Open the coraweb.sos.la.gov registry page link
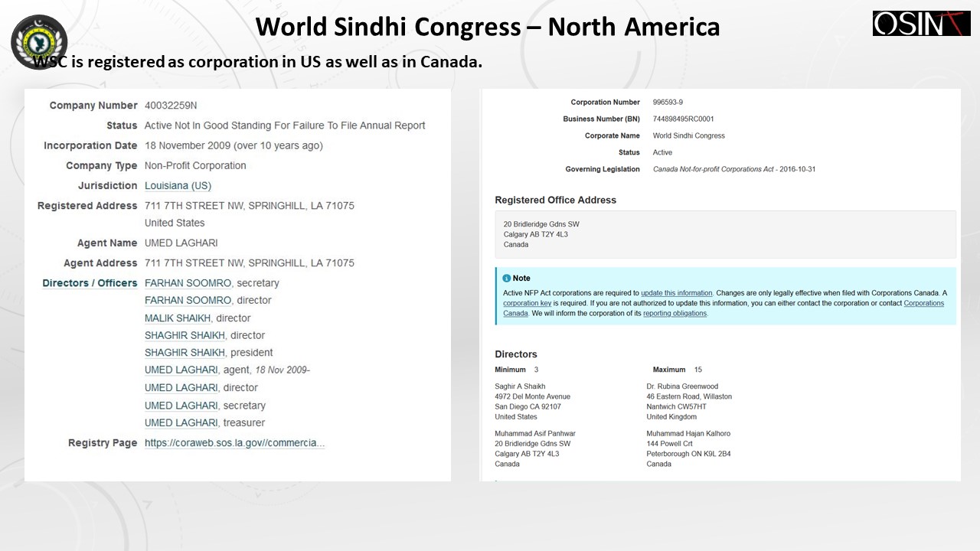The image size is (980, 551). (x=234, y=443)
